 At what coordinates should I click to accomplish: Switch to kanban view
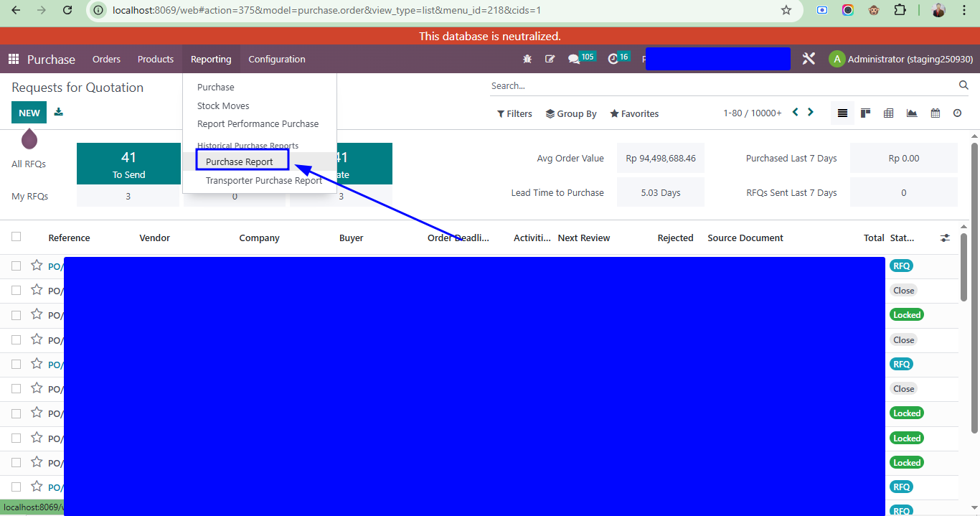tap(866, 113)
